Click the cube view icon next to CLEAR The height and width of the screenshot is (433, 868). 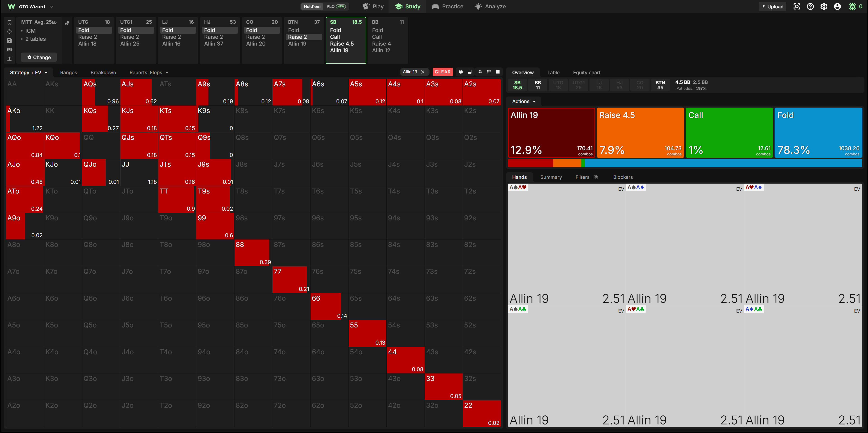pos(461,72)
